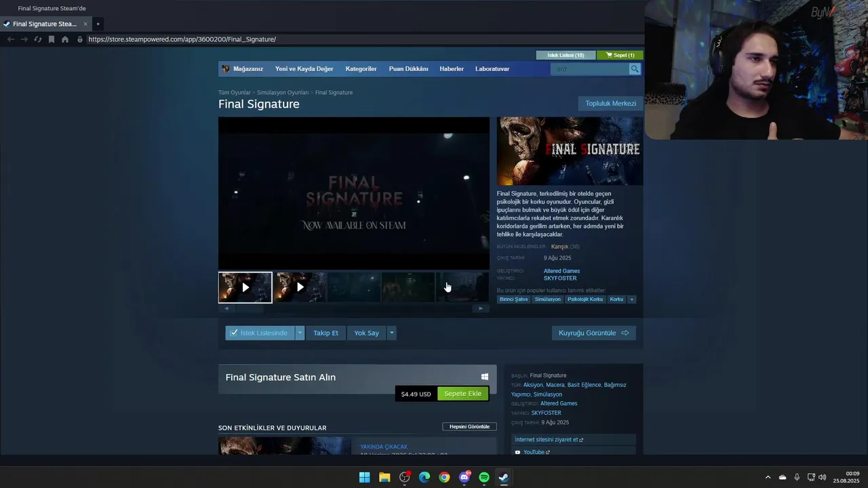Open the Macera genre link
Screen dimensions: 868x488
(555, 385)
